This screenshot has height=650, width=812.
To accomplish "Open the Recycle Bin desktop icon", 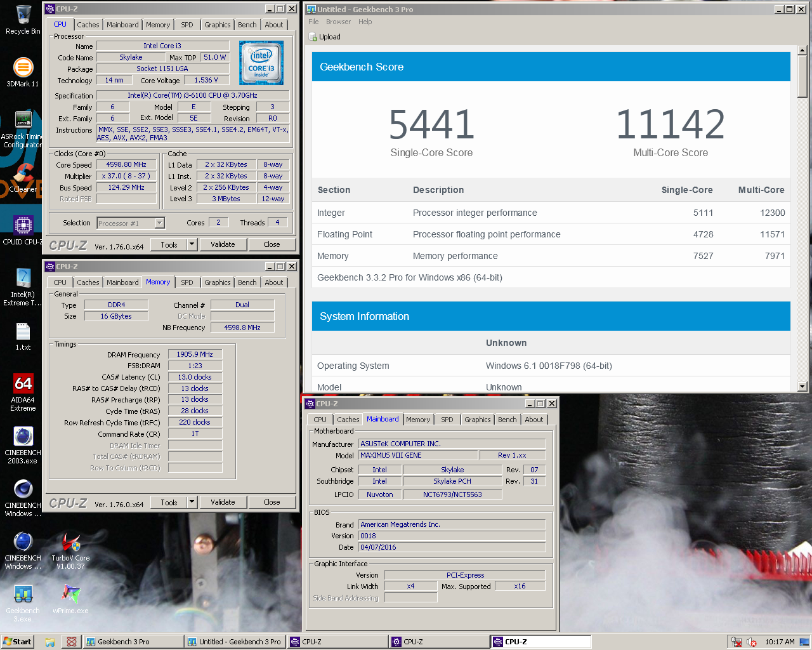I will (23, 19).
